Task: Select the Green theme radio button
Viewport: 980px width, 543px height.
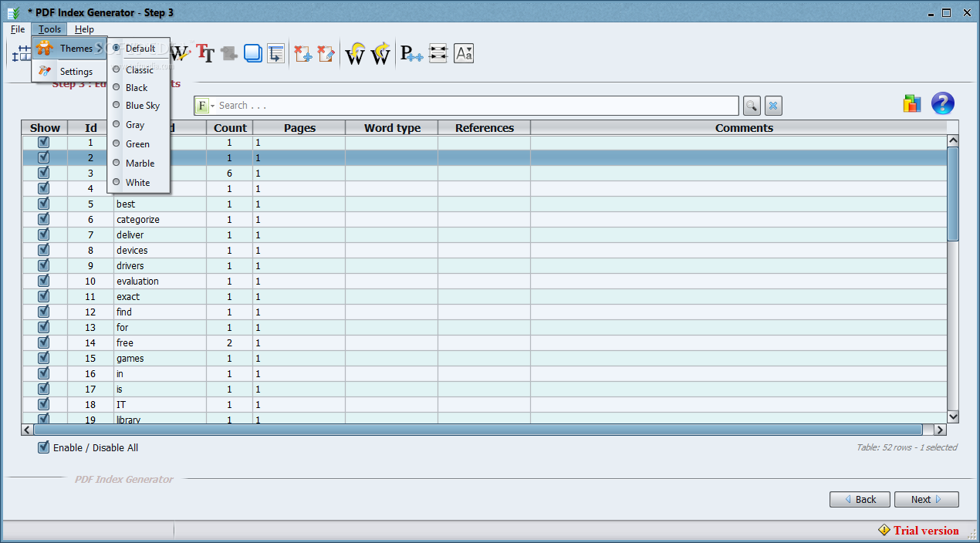Action: point(117,143)
